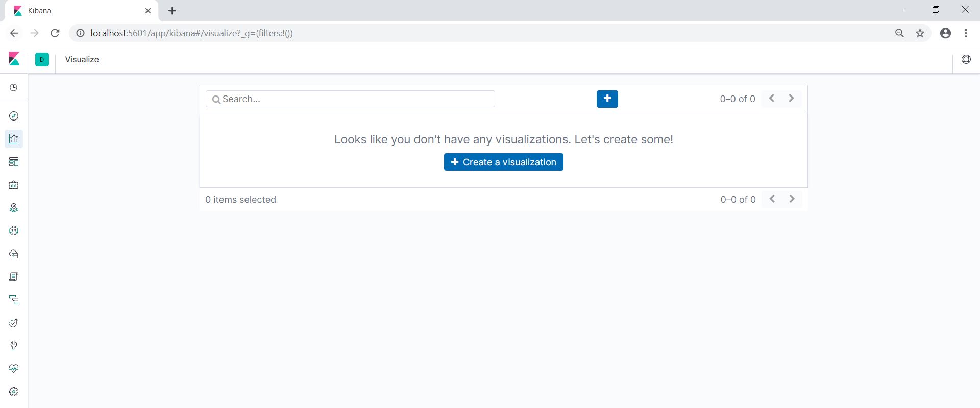Open the Dashboard app icon
Viewport: 980px width, 408px height.
tap(14, 162)
